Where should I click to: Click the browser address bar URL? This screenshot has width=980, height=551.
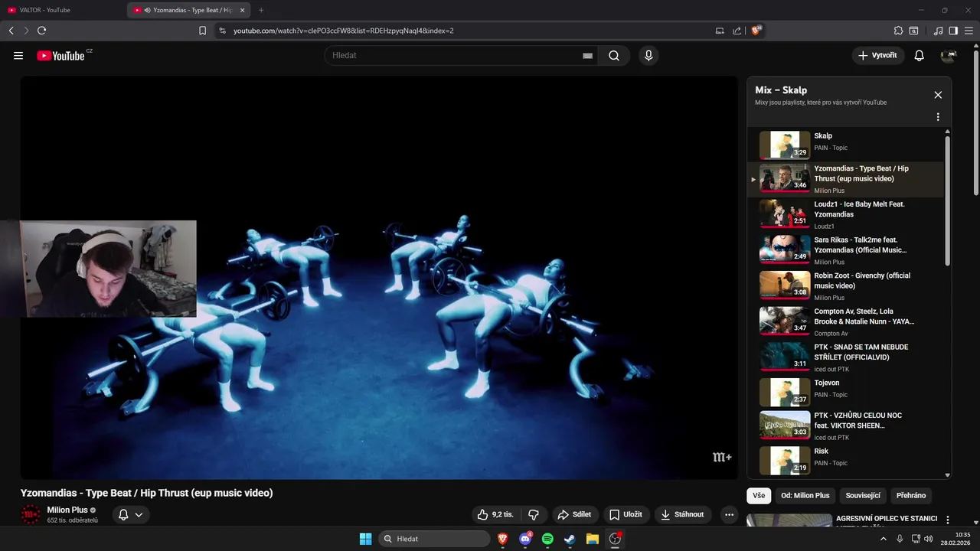pos(344,31)
